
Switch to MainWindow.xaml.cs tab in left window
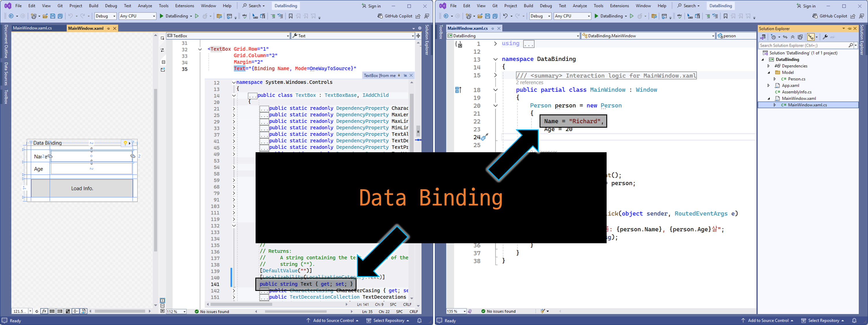point(32,28)
